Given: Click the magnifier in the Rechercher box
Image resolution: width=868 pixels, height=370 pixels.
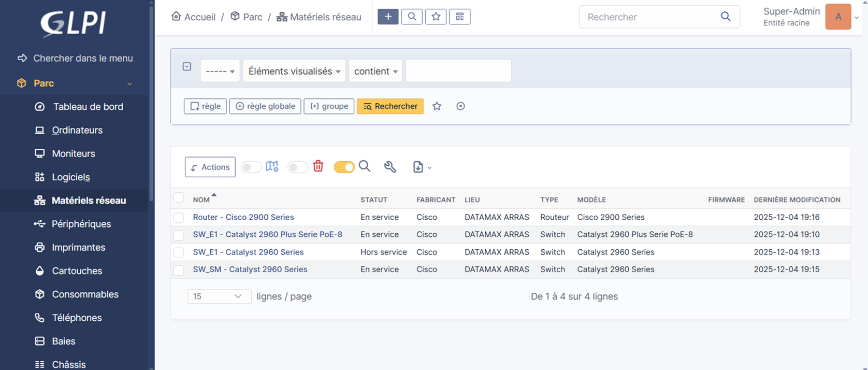Looking at the screenshot, I should 726,17.
